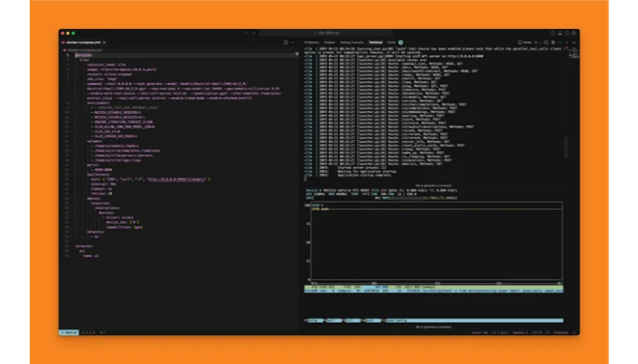The height and width of the screenshot is (364, 638).
Task: Click the SSH remote indicator in status bar
Action: click(x=70, y=332)
